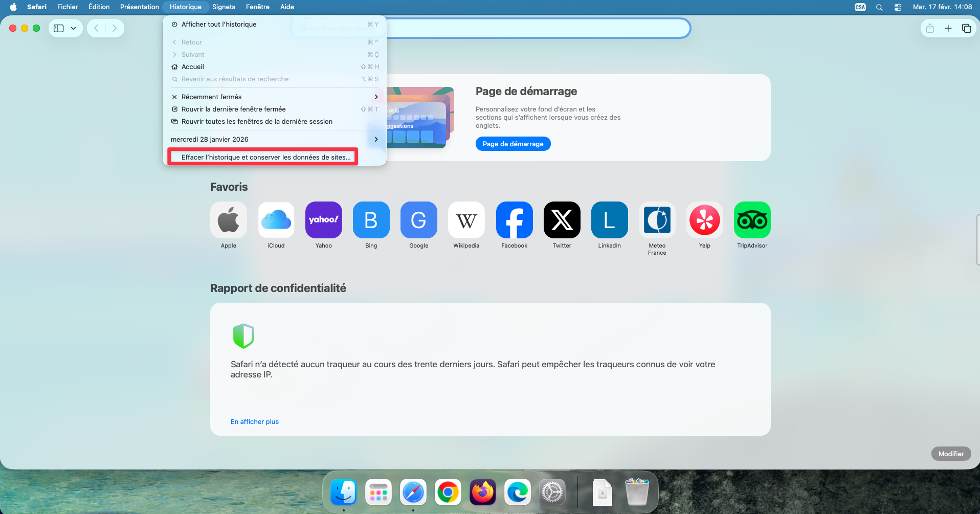Choose Accueil in Historique menu
980x514 pixels.
(x=275, y=66)
